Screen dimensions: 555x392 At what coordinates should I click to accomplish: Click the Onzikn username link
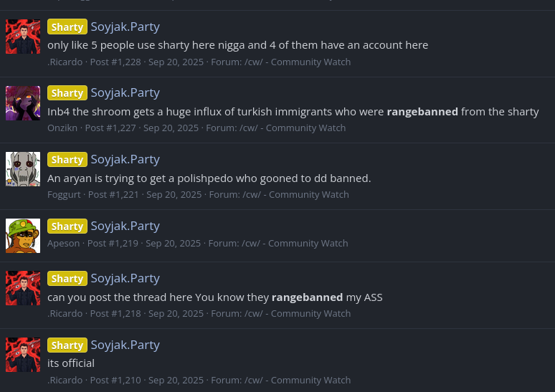[x=63, y=128]
